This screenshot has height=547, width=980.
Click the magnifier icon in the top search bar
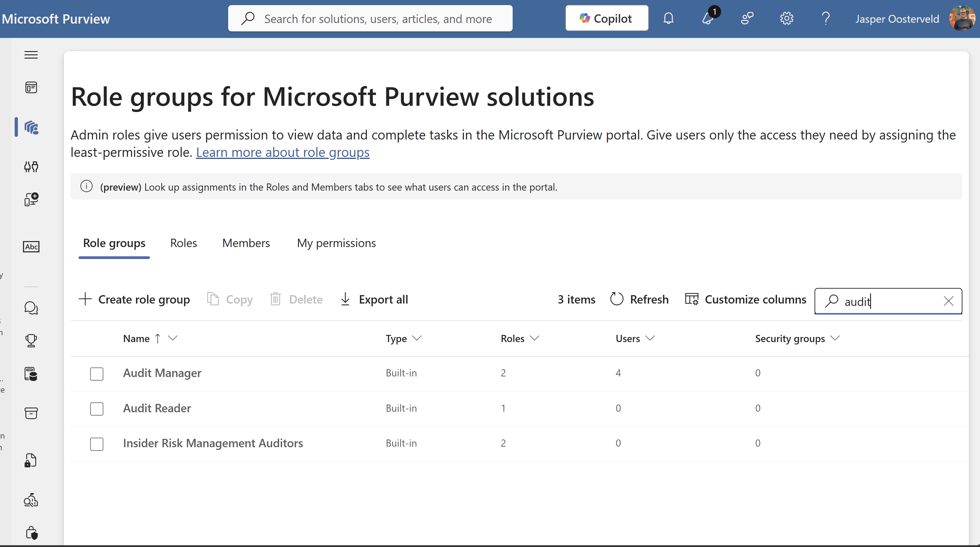point(248,18)
